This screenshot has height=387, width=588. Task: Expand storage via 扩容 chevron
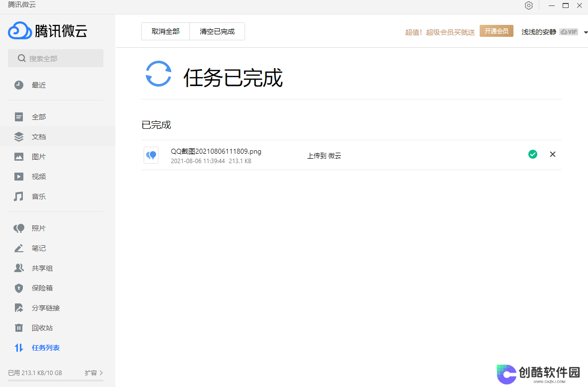pyautogui.click(x=101, y=373)
